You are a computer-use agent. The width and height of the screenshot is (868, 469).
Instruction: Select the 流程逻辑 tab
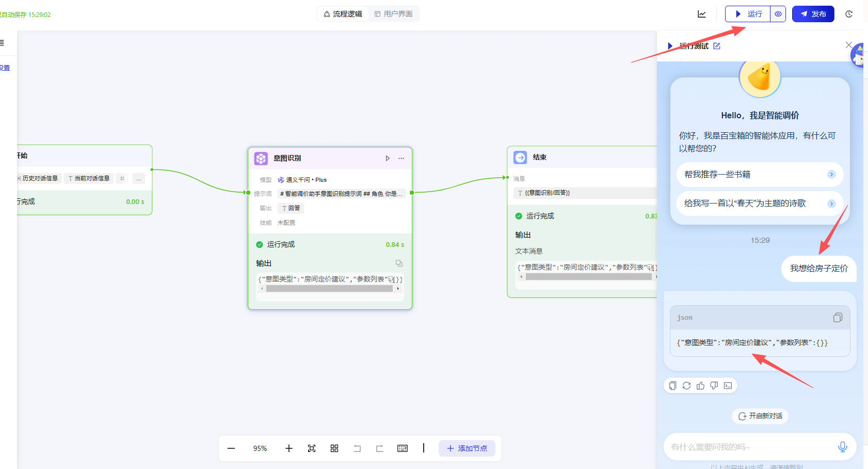[342, 14]
